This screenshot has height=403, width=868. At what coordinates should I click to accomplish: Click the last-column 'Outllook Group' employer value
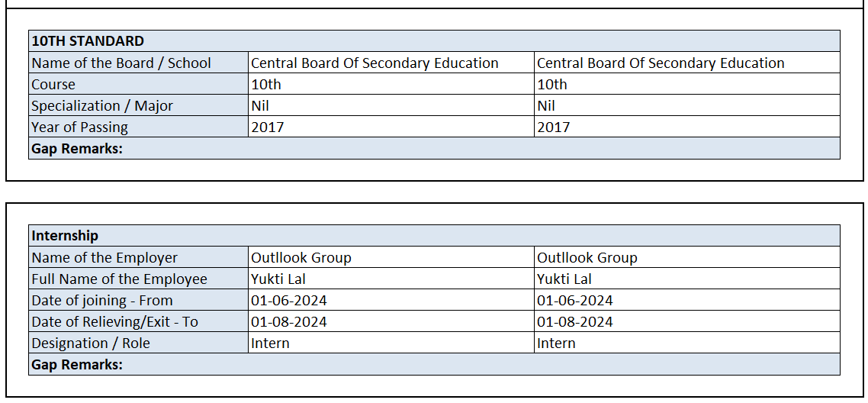pos(587,258)
